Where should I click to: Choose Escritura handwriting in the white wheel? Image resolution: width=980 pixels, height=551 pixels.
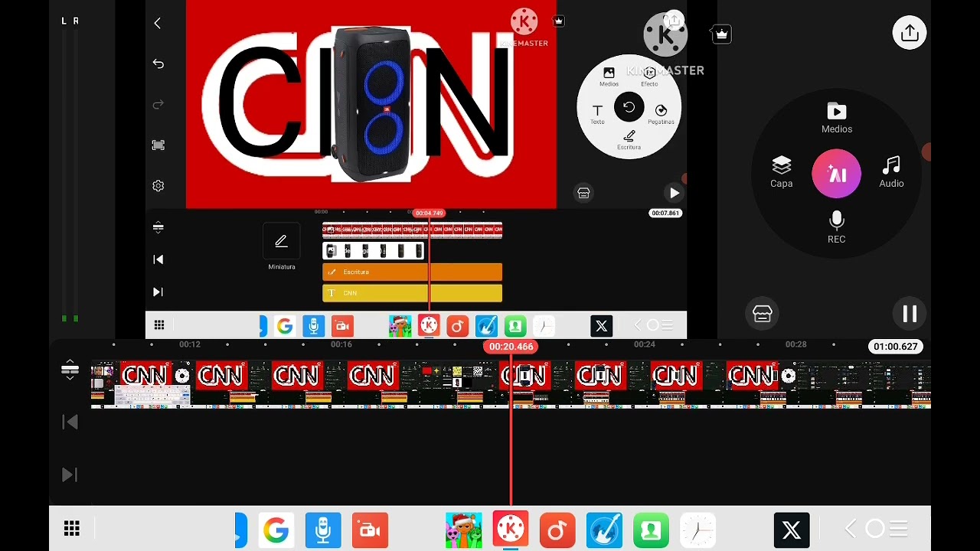tap(629, 140)
